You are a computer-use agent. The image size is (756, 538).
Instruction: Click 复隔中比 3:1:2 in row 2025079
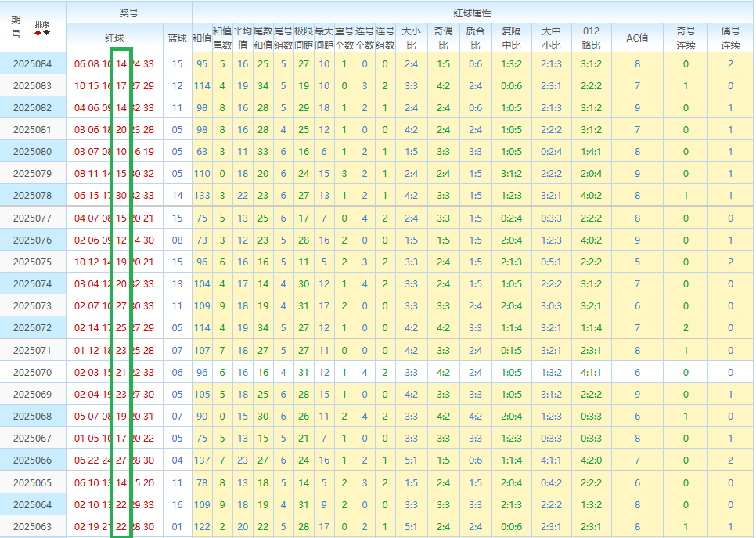click(512, 173)
